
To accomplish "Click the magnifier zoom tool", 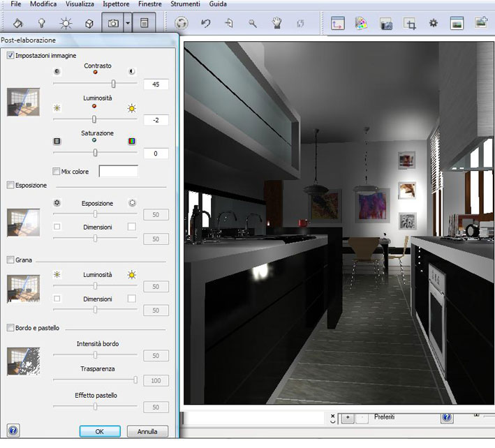I will pos(253,23).
